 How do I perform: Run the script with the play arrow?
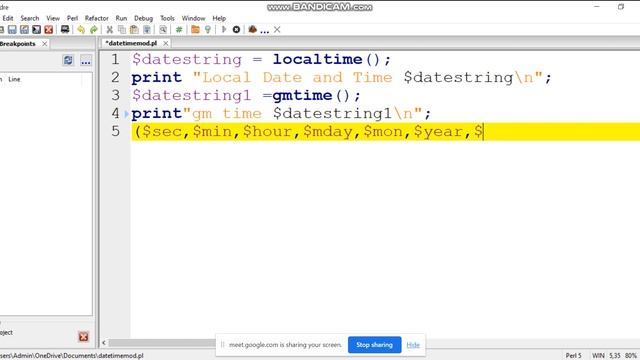tap(224, 29)
